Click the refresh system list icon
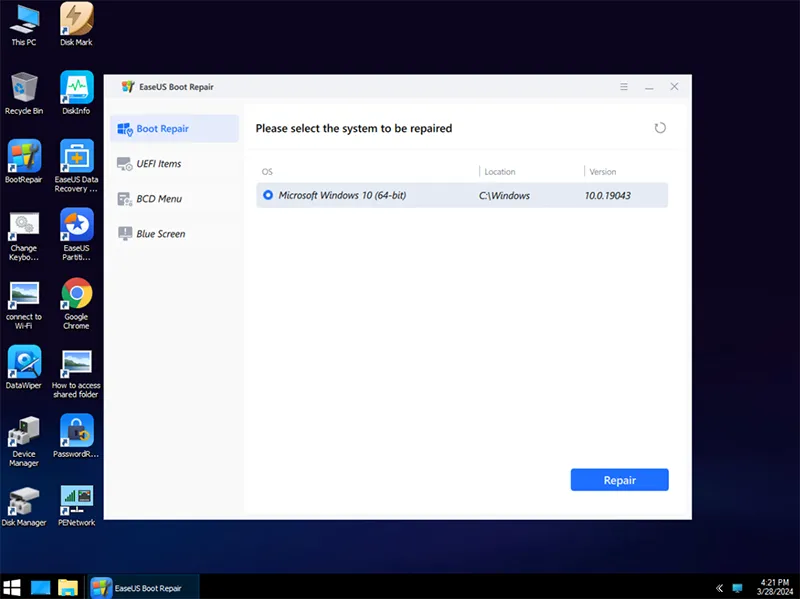Screen dimensions: 800x599 pyautogui.click(x=660, y=128)
